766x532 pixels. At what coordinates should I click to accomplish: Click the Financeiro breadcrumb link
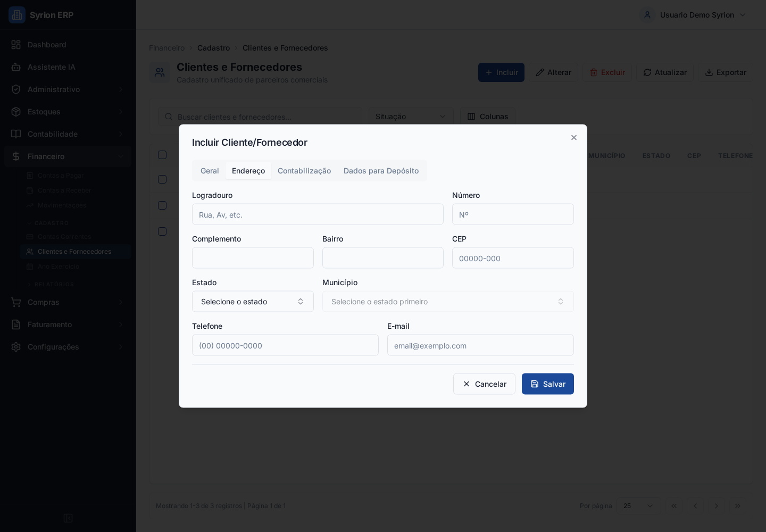click(x=167, y=48)
